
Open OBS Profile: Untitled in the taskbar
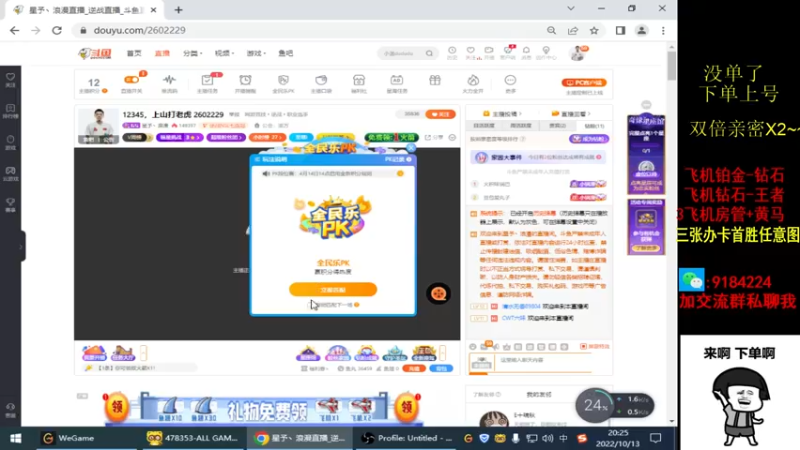click(x=407, y=438)
